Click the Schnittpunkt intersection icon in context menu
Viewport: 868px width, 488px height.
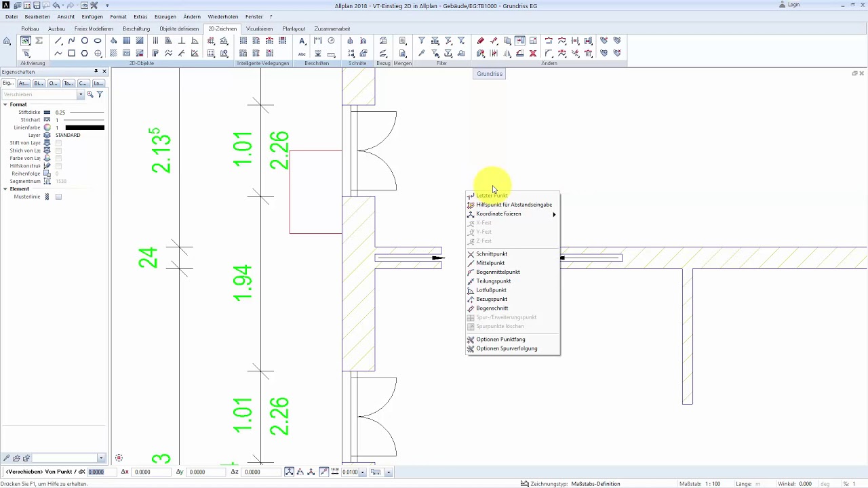click(471, 254)
